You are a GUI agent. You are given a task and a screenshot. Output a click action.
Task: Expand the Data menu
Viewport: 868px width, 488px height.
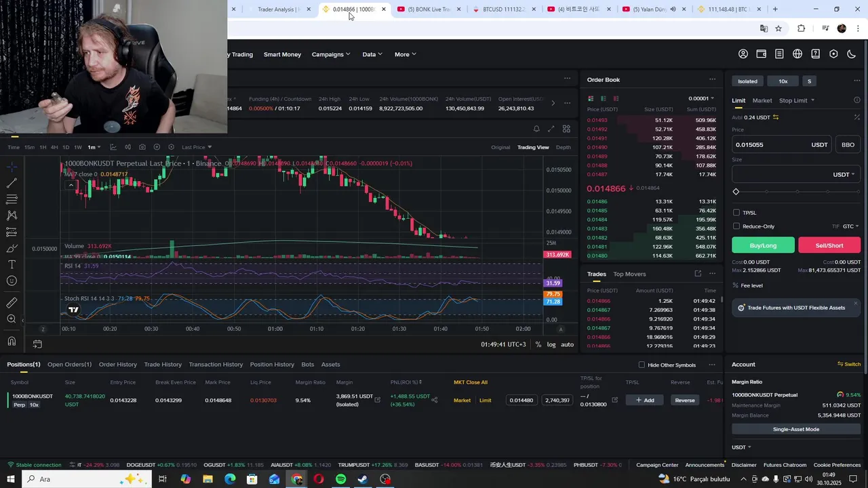click(372, 54)
